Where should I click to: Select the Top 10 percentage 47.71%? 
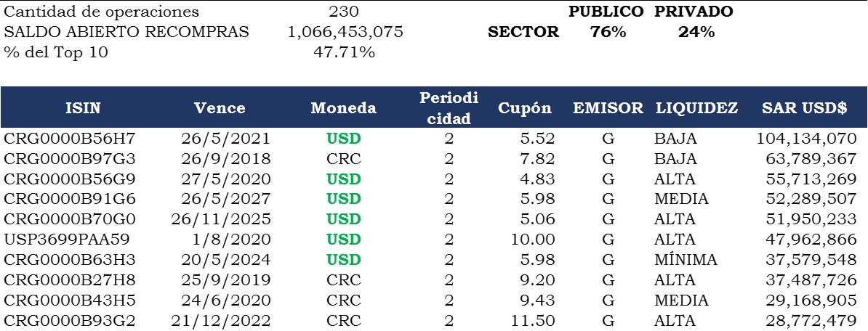[344, 52]
